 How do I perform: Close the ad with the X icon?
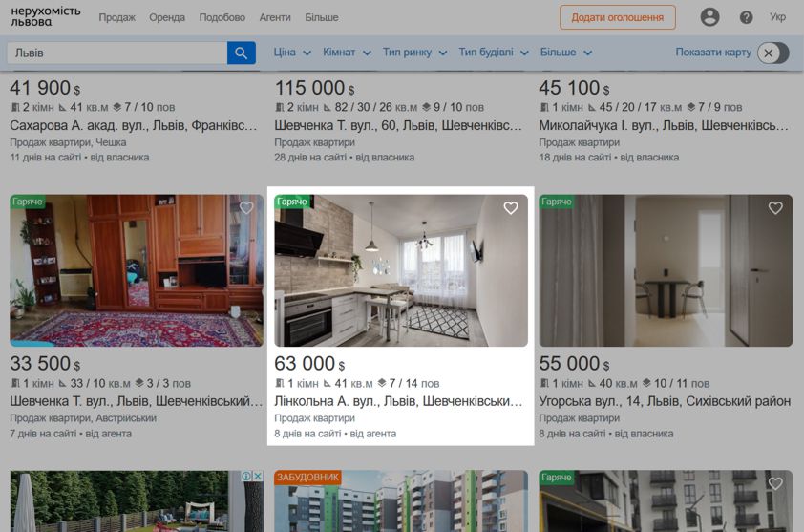pos(258,476)
